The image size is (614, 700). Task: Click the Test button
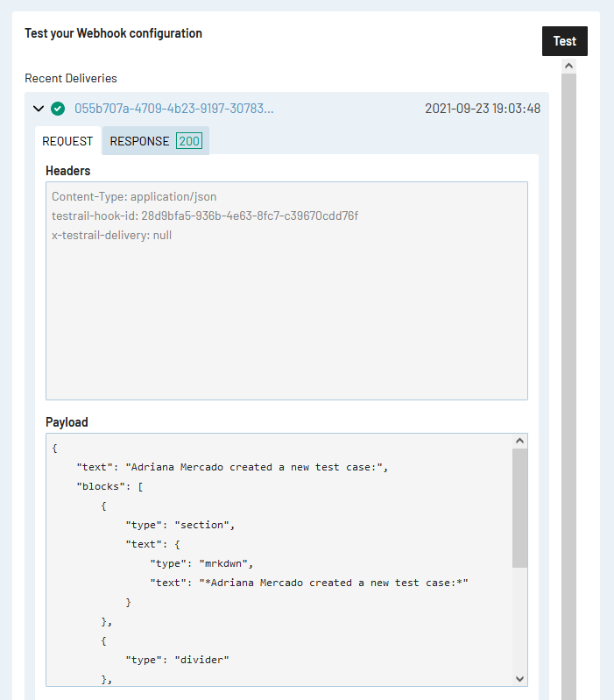[565, 41]
